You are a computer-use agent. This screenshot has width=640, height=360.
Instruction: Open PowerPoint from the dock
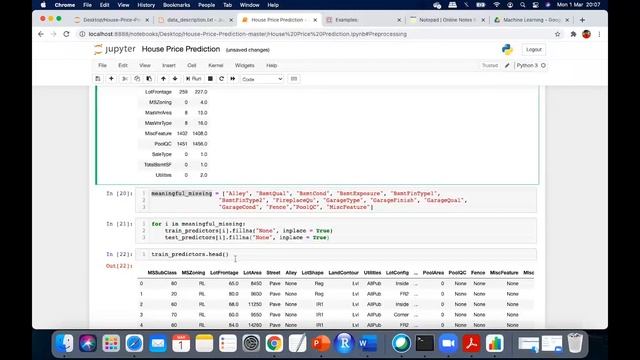click(321, 343)
